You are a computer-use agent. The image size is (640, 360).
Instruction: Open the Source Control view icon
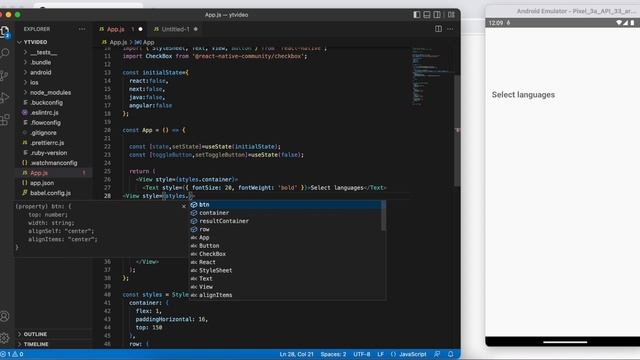[5, 76]
